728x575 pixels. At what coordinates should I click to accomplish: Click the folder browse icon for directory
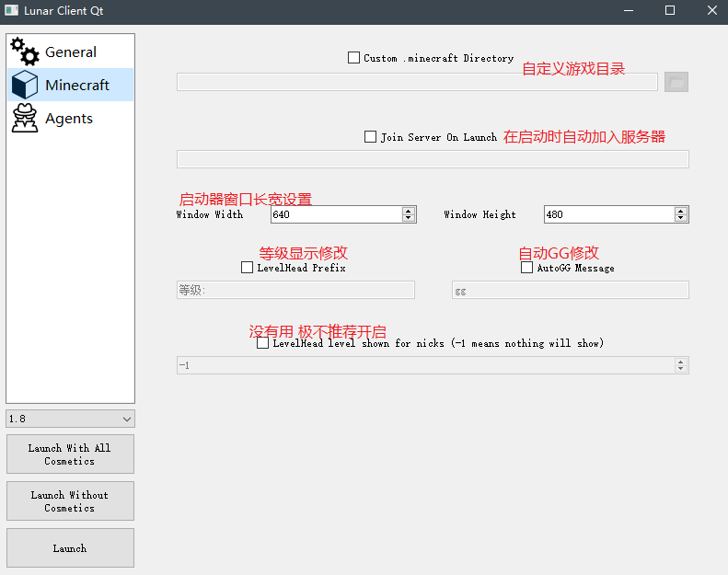tap(676, 82)
